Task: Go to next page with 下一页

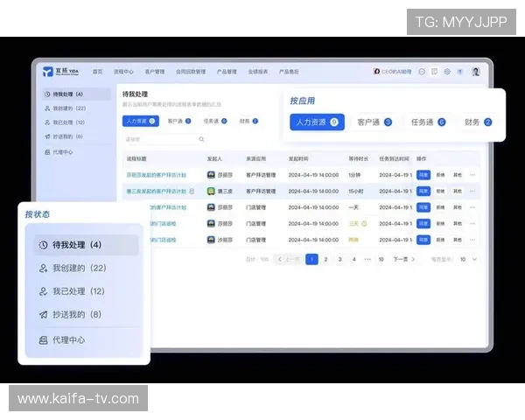Action: tap(403, 259)
